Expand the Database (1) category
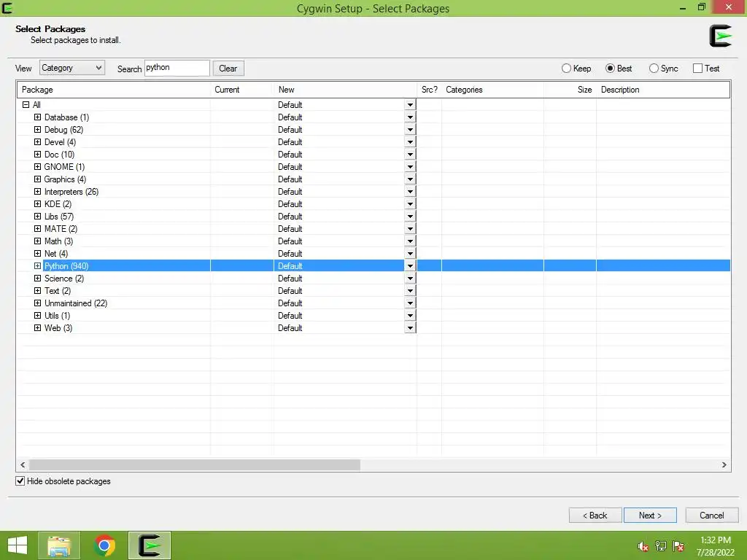This screenshot has width=747, height=560. click(x=38, y=117)
